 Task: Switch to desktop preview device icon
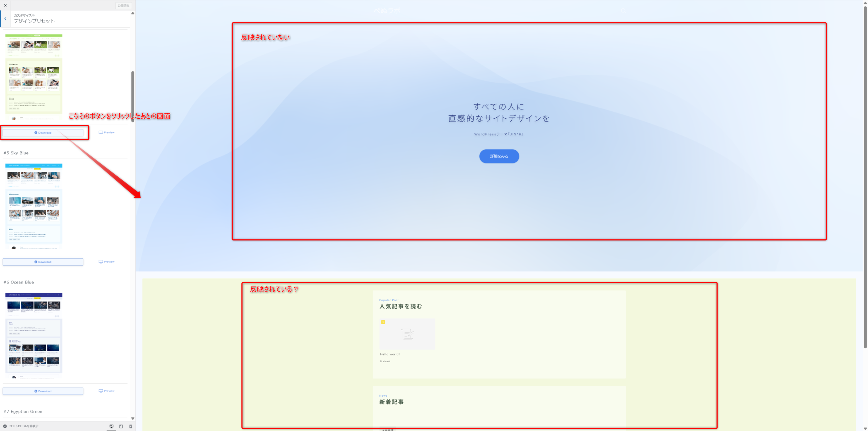tap(111, 426)
